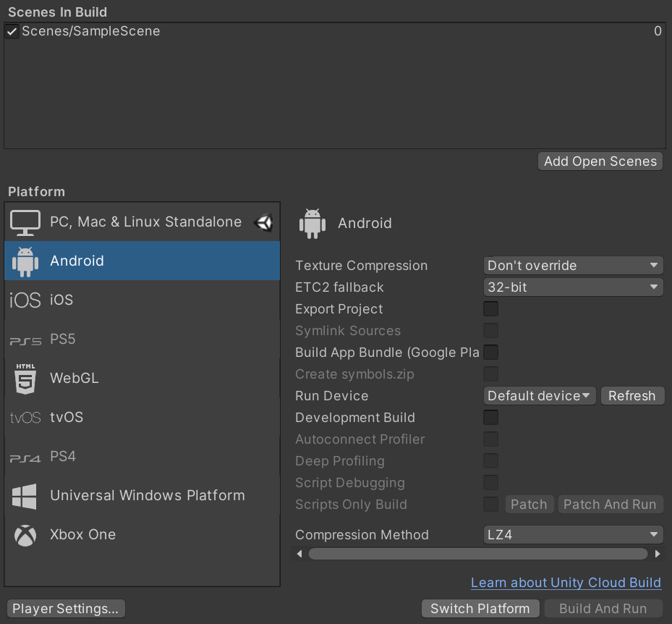This screenshot has height=624, width=672.
Task: Click the Unity logo beside Standalone platform
Action: [263, 222]
